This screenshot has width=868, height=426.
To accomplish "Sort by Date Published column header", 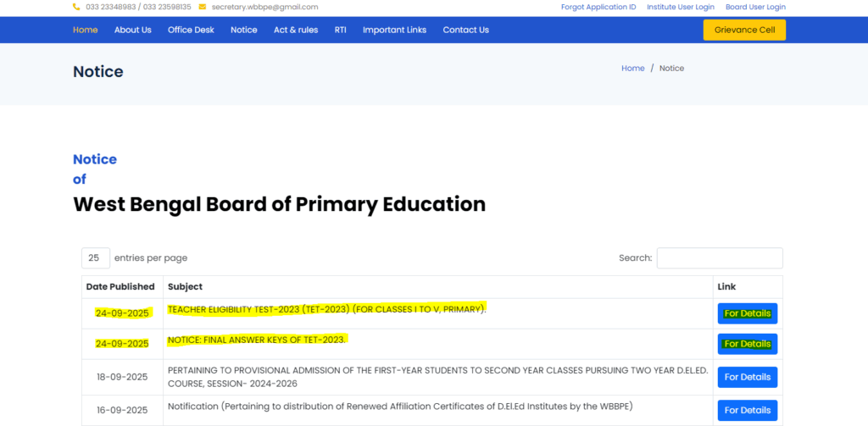I will click(x=122, y=286).
